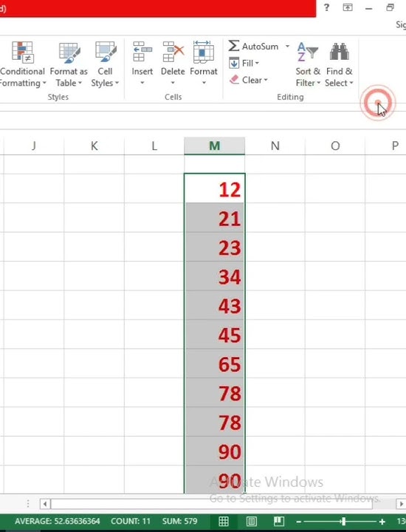Click the Fill down-arrow icon
Screen dimensions: 406x532
tap(234, 63)
